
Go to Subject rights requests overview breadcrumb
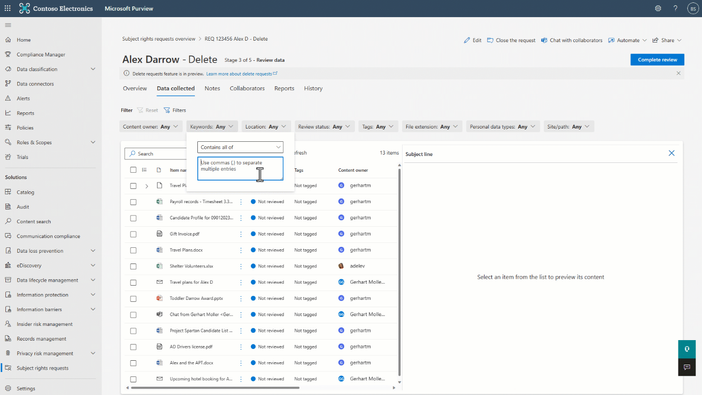[x=158, y=39]
